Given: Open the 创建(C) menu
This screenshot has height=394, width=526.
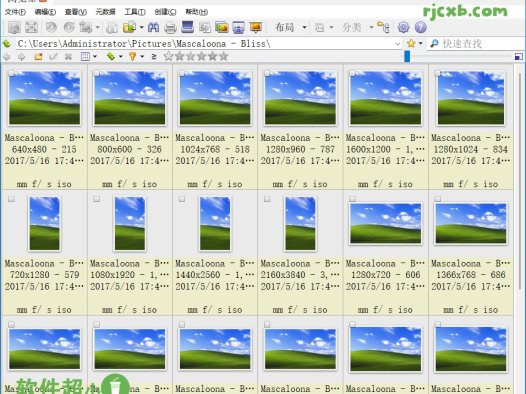Looking at the screenshot, I should coord(165,12).
